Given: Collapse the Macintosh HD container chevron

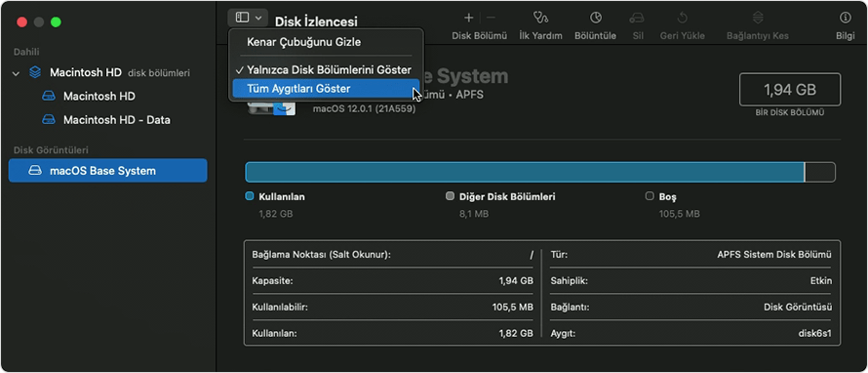Looking at the screenshot, I should (x=16, y=72).
